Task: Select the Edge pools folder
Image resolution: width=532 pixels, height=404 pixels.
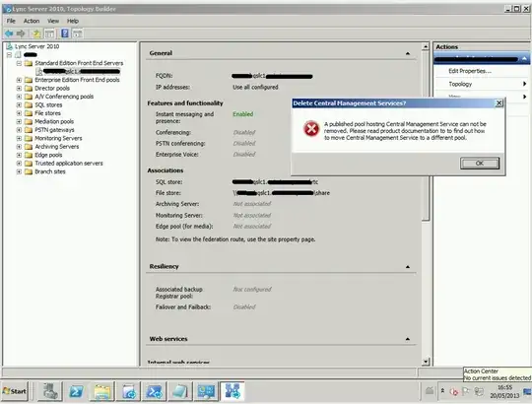Action: 48,155
